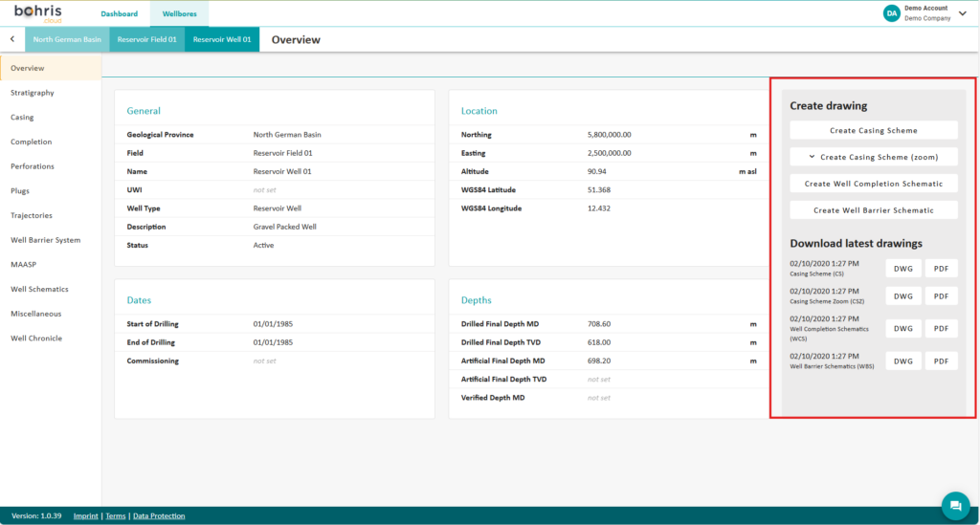Download Casing Scheme Zoom as PDF
Viewport: 980px width, 525px height.
[940, 296]
